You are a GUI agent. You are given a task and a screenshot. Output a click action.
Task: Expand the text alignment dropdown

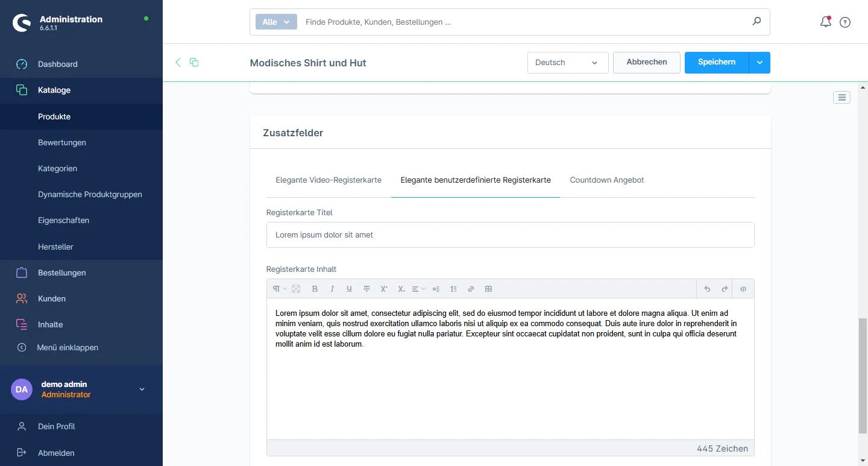coord(418,289)
